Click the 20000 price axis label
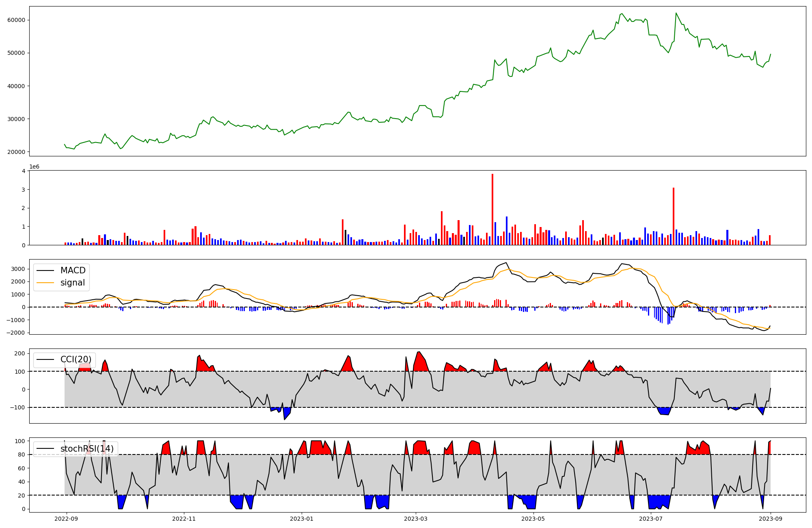812x528 pixels. [17, 152]
